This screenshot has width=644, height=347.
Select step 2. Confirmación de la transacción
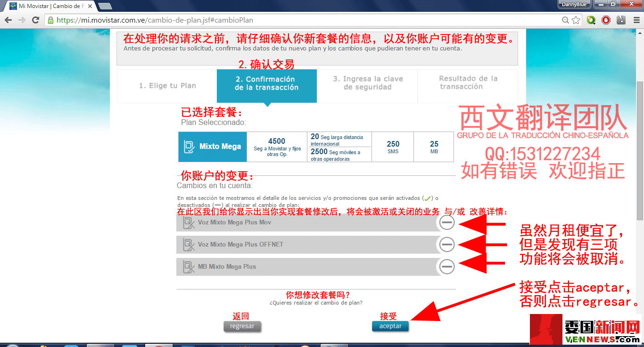coord(267,86)
